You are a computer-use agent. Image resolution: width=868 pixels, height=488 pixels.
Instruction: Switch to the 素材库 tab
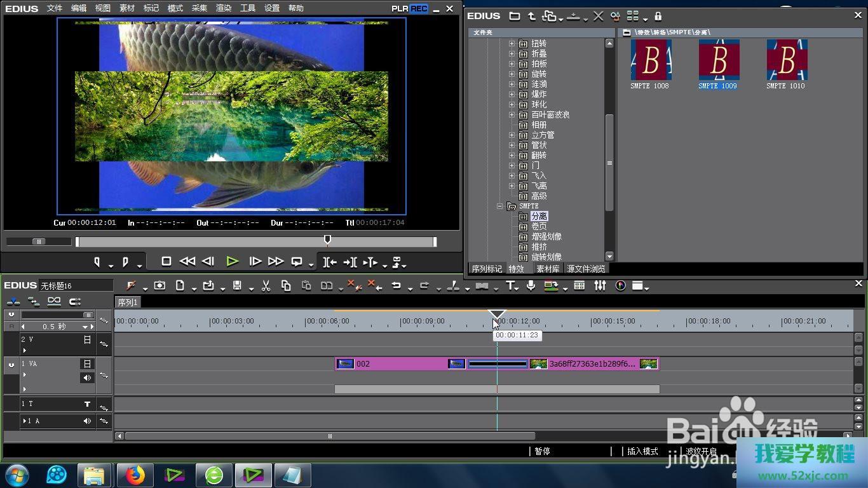tap(548, 269)
